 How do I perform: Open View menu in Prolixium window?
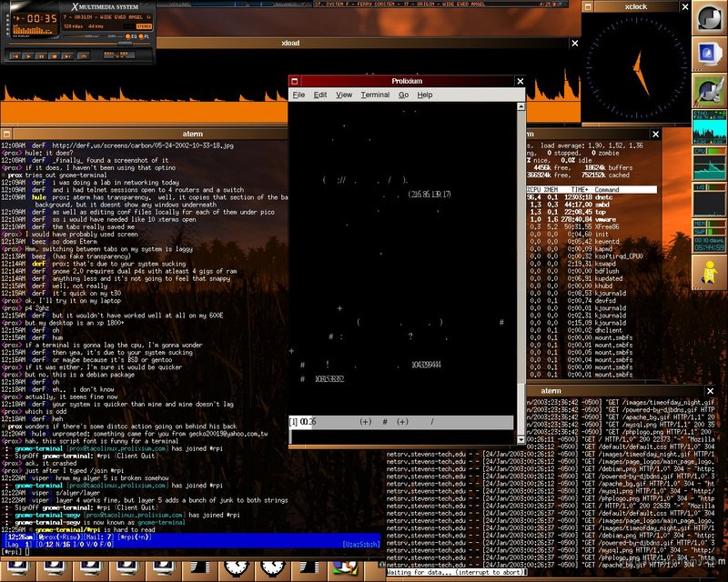tap(344, 95)
